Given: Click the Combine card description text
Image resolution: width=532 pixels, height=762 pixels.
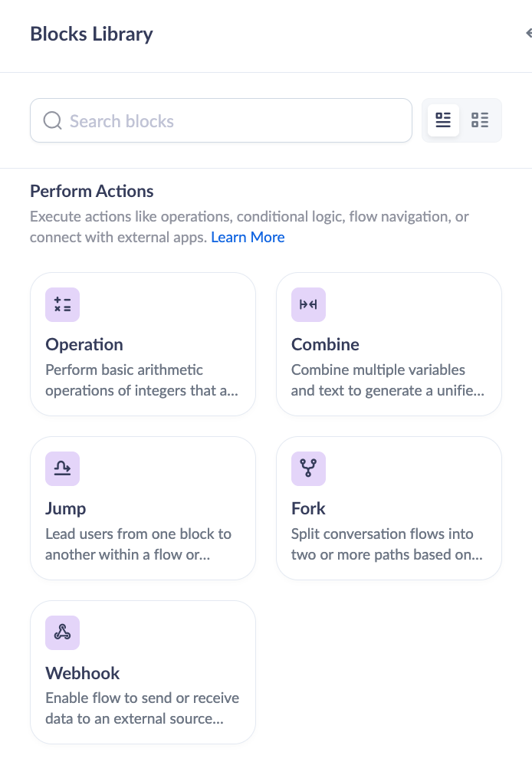Looking at the screenshot, I should (x=388, y=380).
